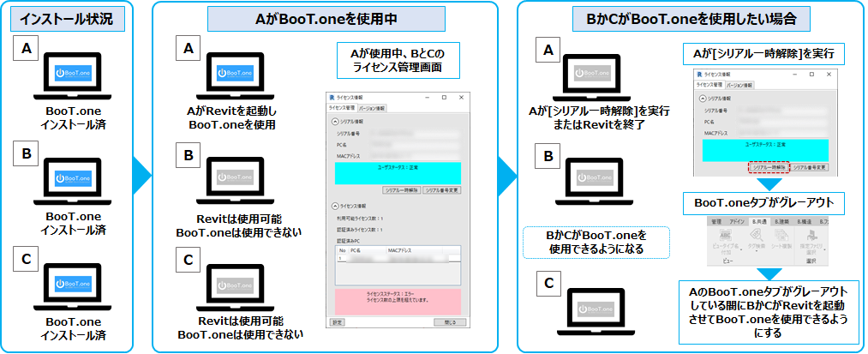Click laptop A icon under インストール状況

[x=73, y=76]
